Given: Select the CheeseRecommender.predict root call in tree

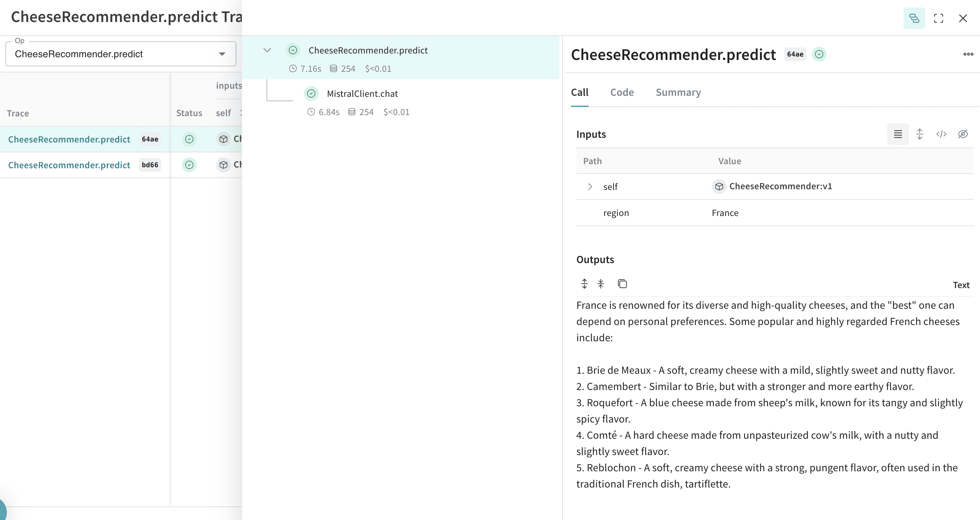Looking at the screenshot, I should coord(401,58).
